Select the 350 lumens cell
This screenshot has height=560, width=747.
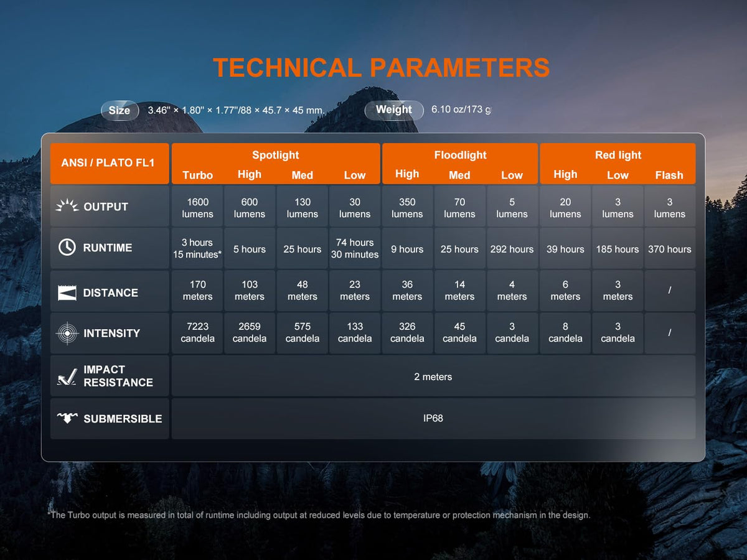(407, 208)
